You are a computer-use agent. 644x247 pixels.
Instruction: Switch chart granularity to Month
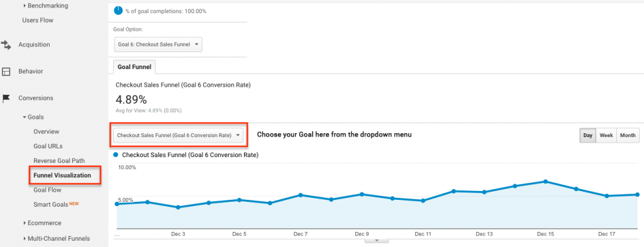pyautogui.click(x=628, y=135)
